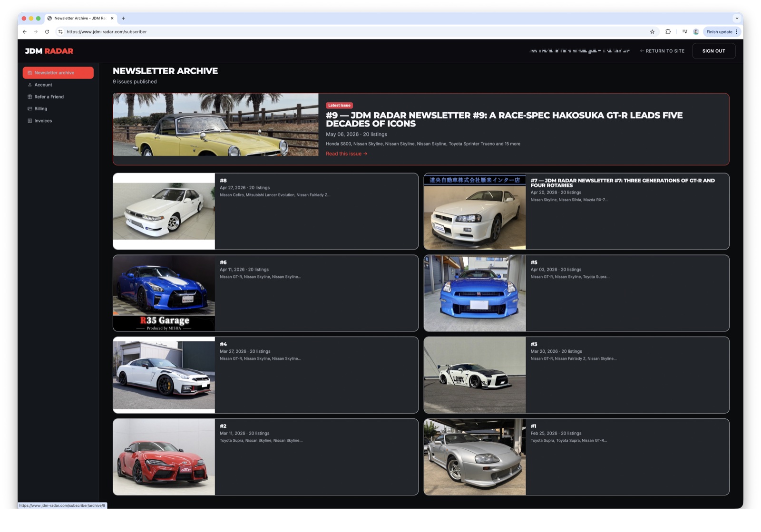The width and height of the screenshot is (761, 532).
Task: Reload the page with refresh icon
Action: [x=47, y=32]
